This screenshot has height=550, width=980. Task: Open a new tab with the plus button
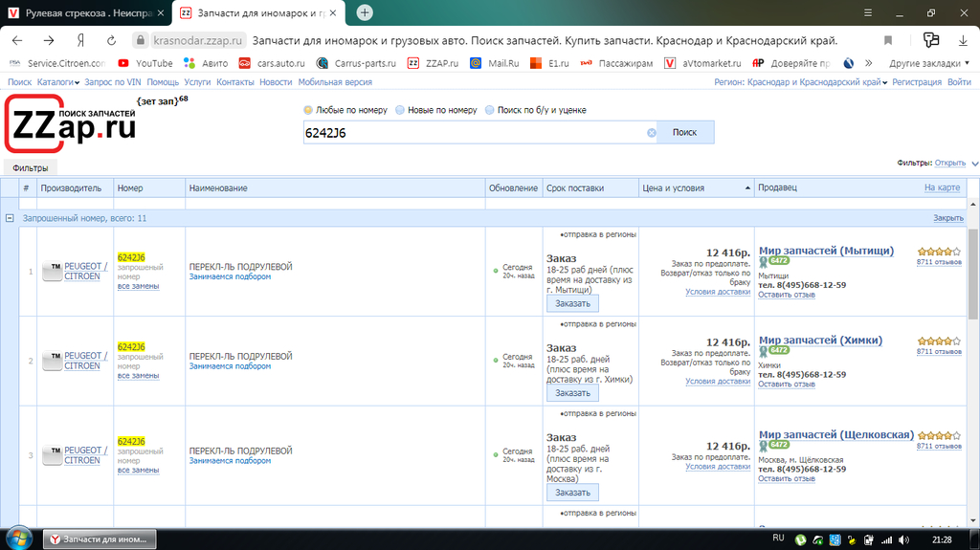click(x=365, y=12)
